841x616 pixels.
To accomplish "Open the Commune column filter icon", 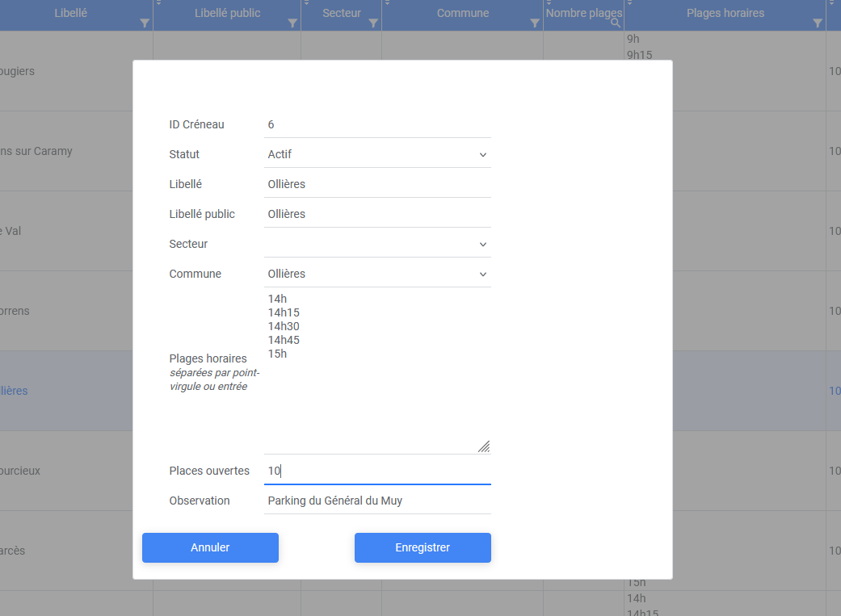I will click(535, 23).
